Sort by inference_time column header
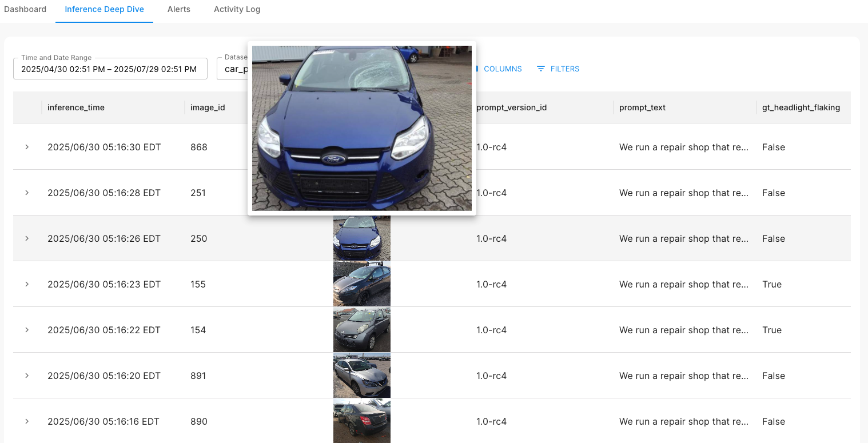868x443 pixels. point(75,107)
